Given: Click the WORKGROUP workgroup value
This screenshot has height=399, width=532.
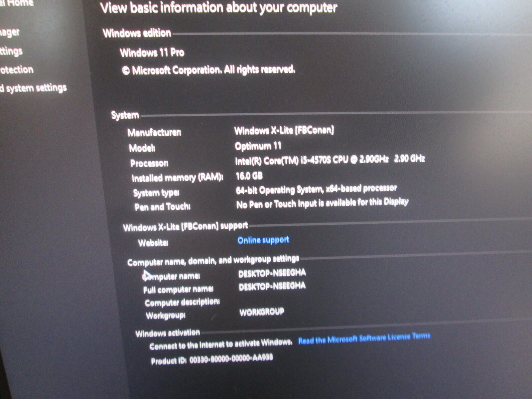Looking at the screenshot, I should pos(262,312).
